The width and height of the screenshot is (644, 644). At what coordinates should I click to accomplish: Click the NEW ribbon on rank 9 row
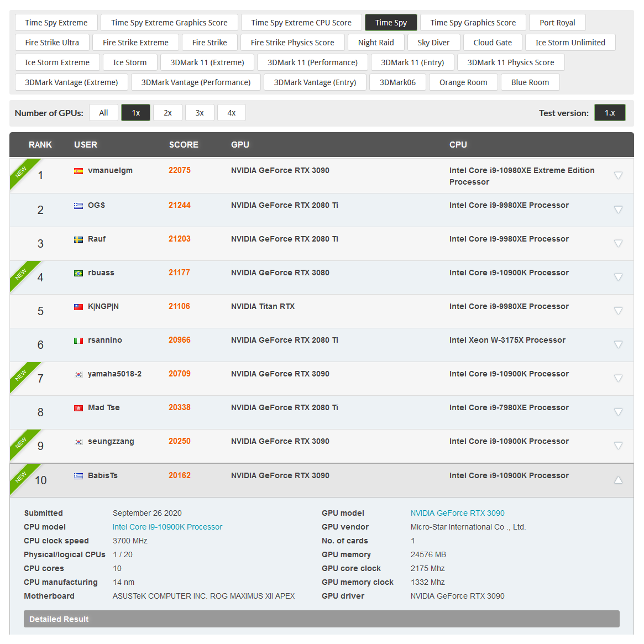[22, 443]
